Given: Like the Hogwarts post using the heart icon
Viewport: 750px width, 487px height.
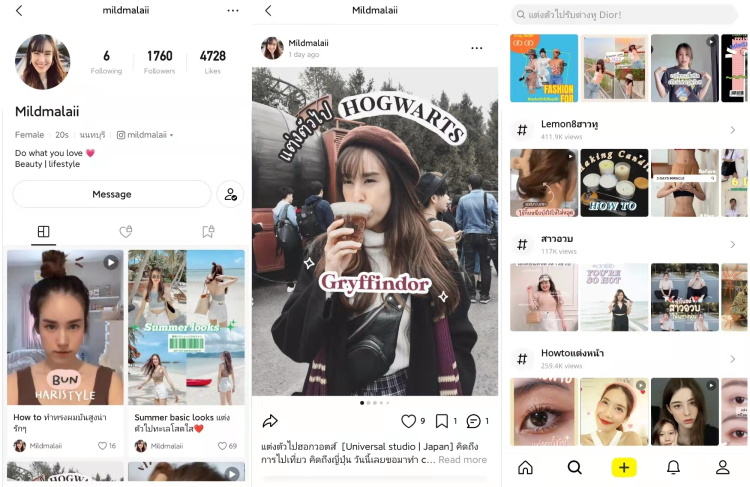Looking at the screenshot, I should pos(408,421).
